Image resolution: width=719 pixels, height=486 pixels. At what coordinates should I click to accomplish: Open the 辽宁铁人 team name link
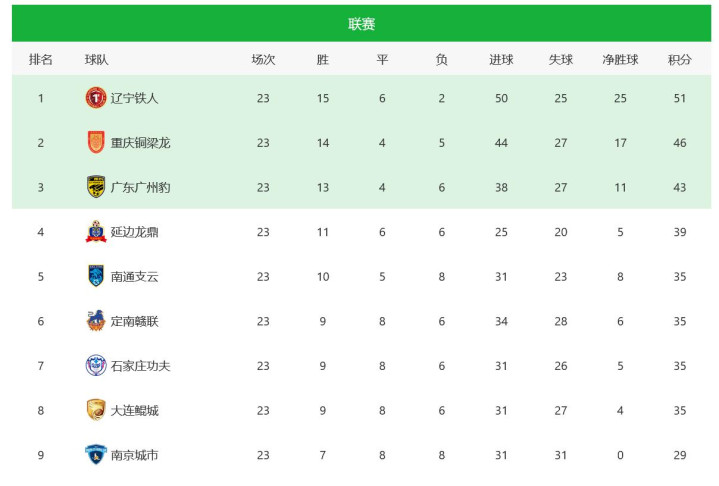[135, 98]
